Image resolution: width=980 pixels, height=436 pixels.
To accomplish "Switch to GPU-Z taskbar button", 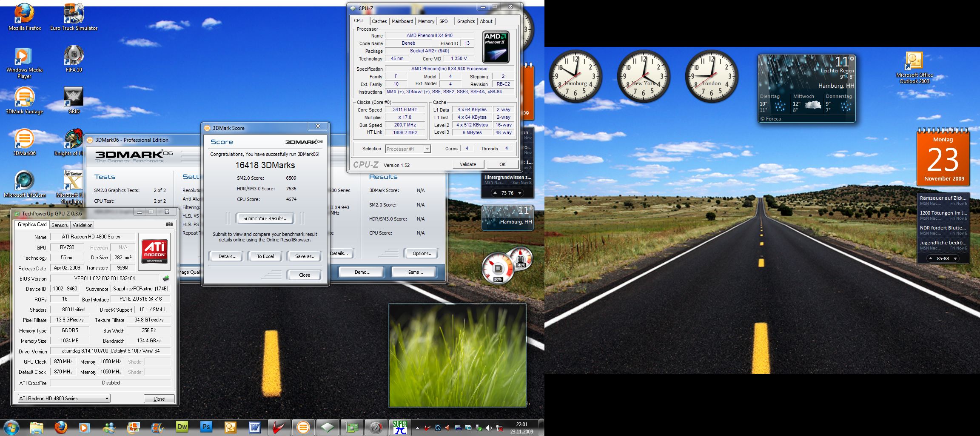I will (352, 427).
